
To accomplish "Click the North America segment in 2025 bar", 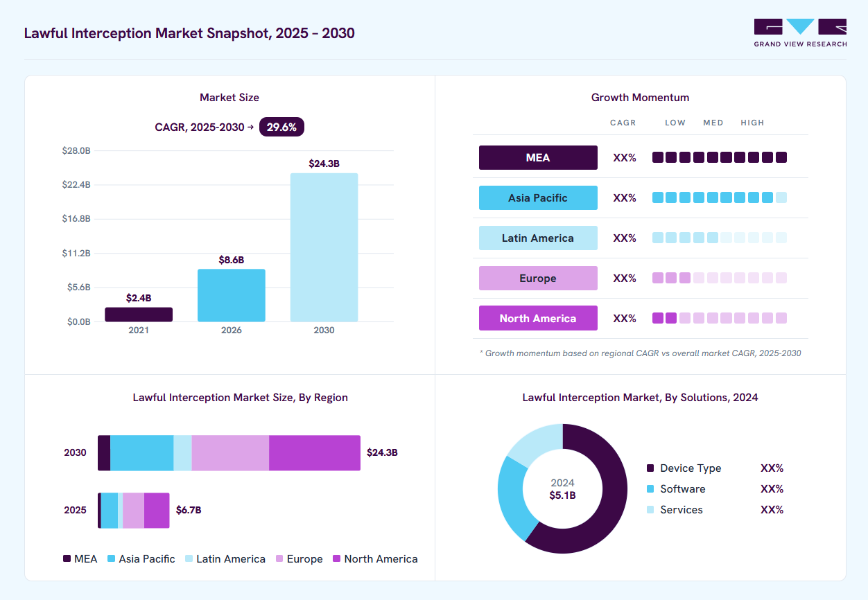I will (157, 511).
